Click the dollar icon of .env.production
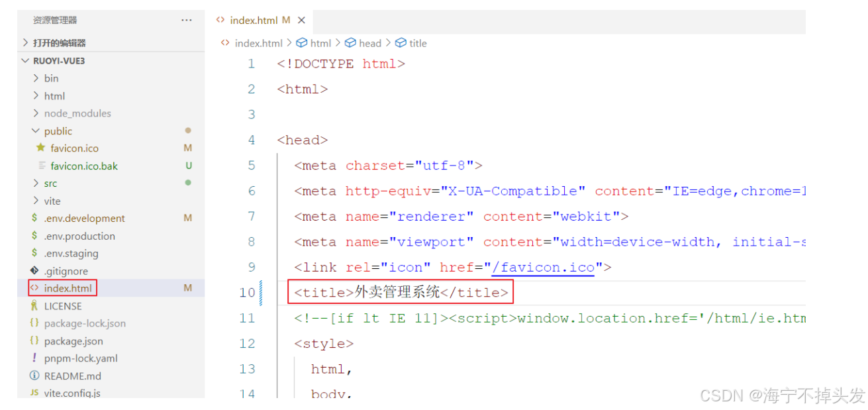Screen dimensions: 868x410 pyautogui.click(x=34, y=236)
